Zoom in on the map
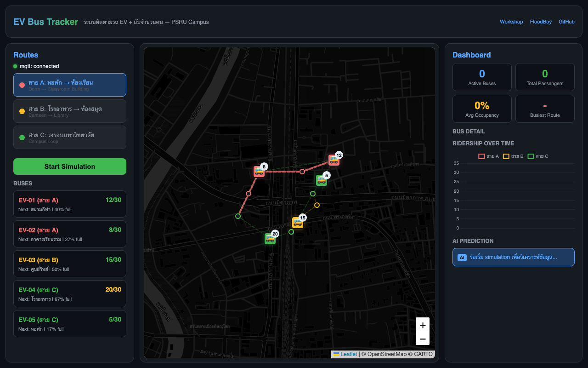The width and height of the screenshot is (588, 368). tap(422, 324)
